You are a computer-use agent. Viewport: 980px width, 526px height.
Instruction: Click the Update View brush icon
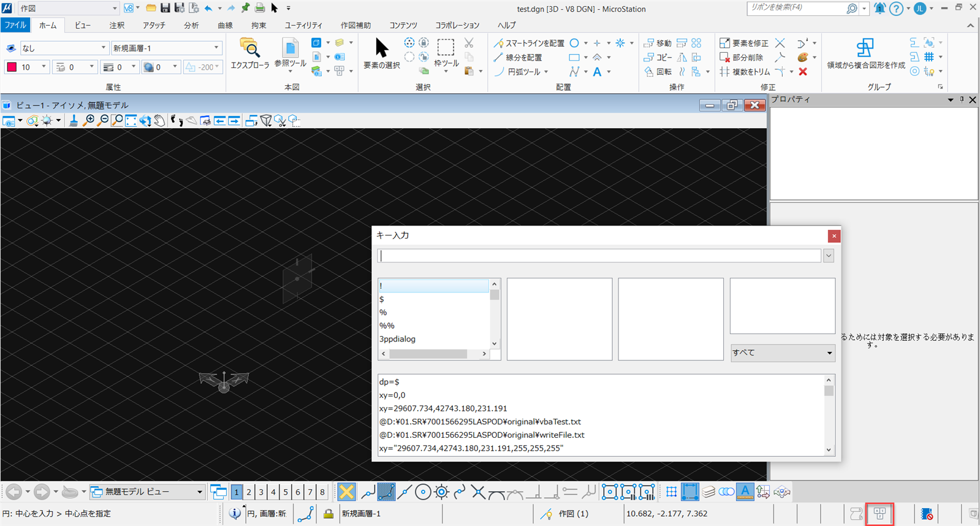point(74,121)
